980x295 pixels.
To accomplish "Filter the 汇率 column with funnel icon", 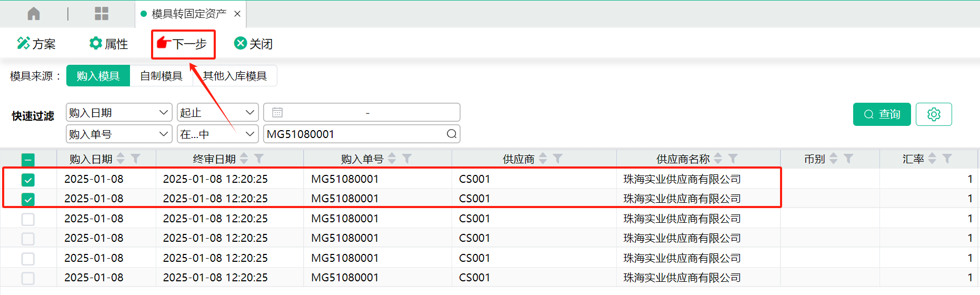I will pos(947,159).
